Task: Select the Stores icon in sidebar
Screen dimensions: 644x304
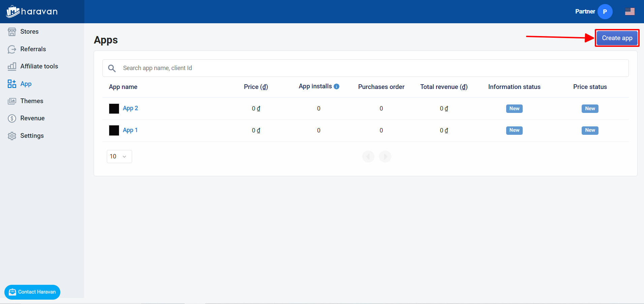Action: pos(12,31)
